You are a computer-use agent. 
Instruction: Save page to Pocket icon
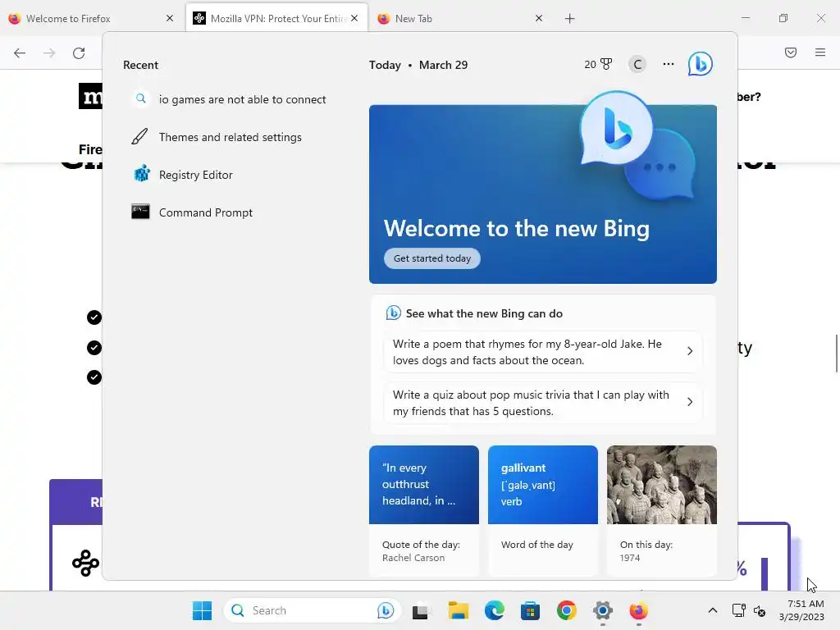click(x=791, y=52)
